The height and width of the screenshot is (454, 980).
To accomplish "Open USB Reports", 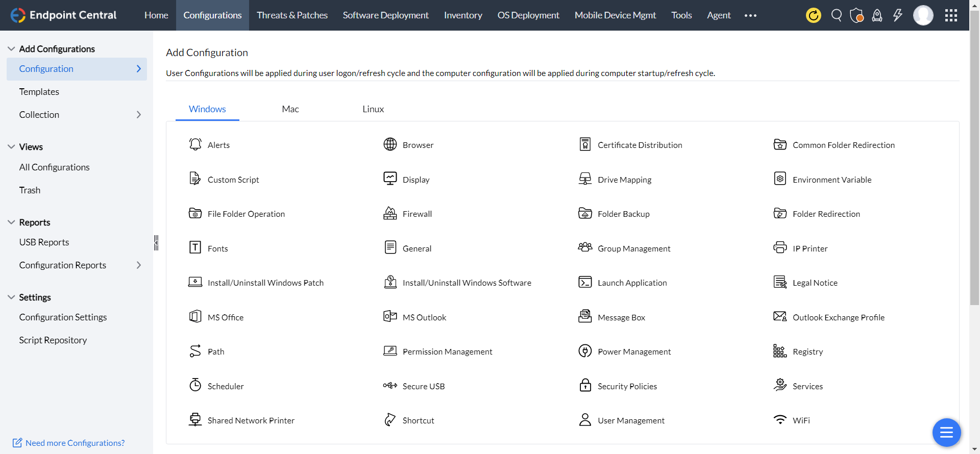I will tap(44, 242).
